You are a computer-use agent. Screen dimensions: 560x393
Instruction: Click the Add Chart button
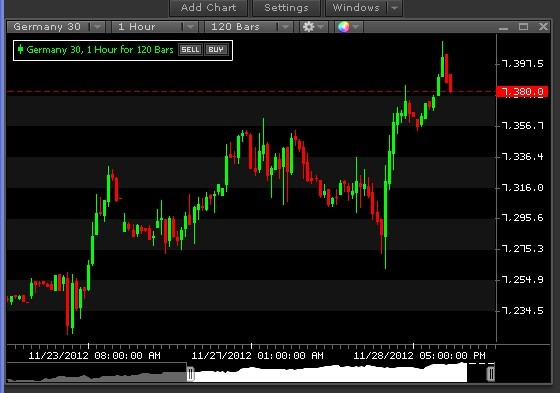[x=208, y=8]
